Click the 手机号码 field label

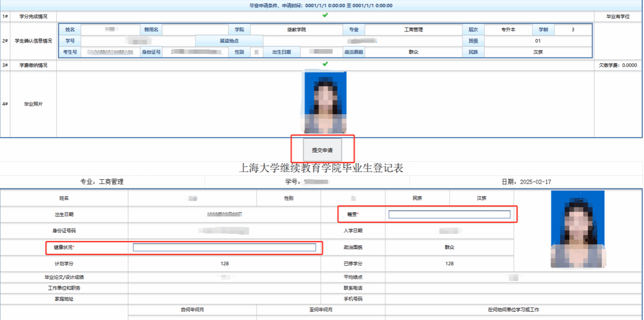pyautogui.click(x=353, y=298)
